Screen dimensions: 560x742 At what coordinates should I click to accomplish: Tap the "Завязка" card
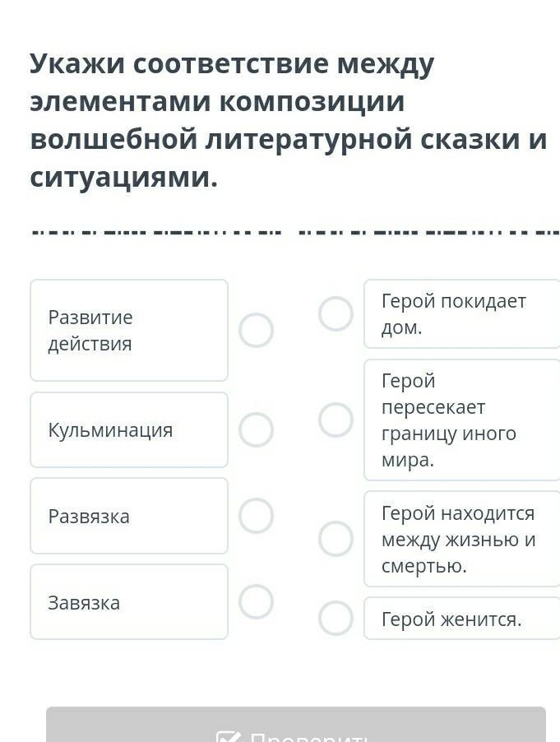pyautogui.click(x=129, y=601)
